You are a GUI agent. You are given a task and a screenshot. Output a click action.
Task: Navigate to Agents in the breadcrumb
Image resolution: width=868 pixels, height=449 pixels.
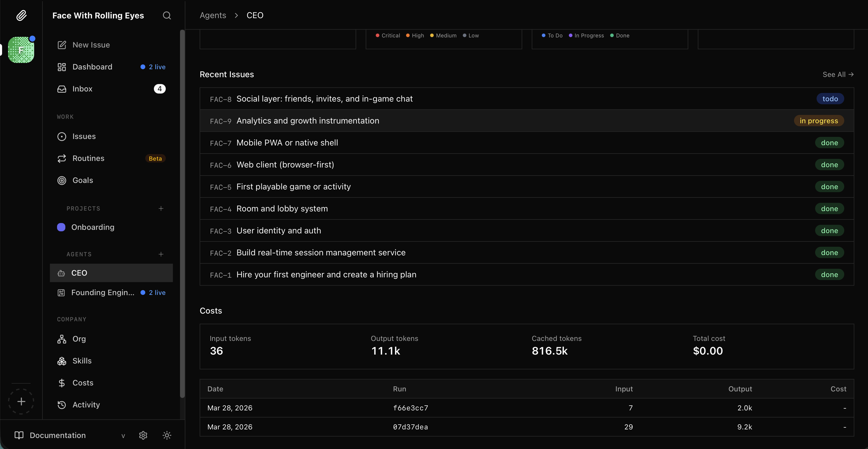click(213, 15)
